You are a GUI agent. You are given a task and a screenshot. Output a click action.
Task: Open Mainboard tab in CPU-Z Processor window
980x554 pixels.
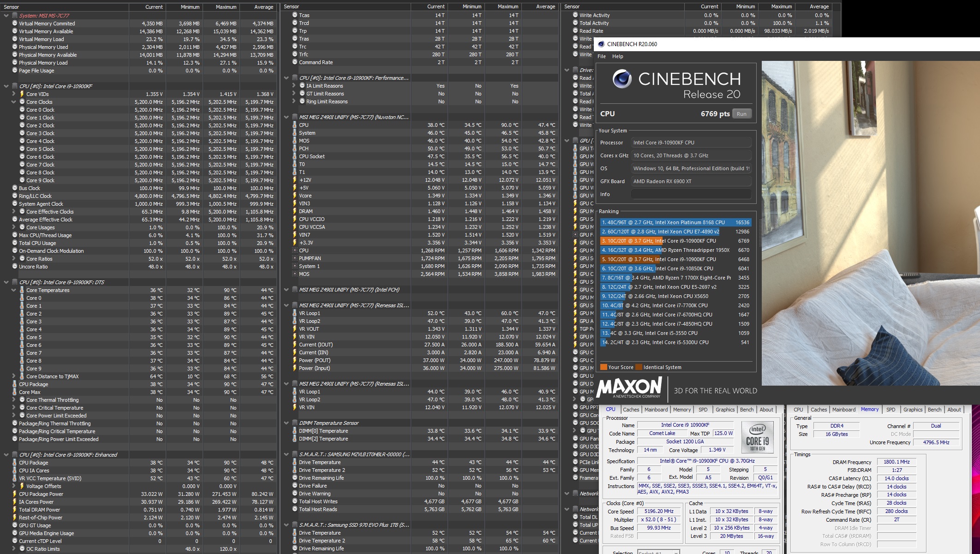coord(656,410)
